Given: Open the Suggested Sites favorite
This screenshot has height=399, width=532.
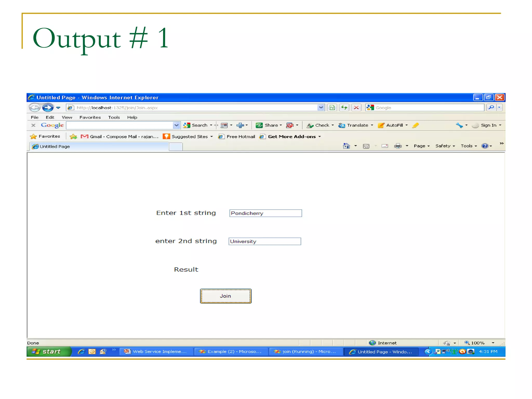Looking at the screenshot, I should (x=188, y=136).
